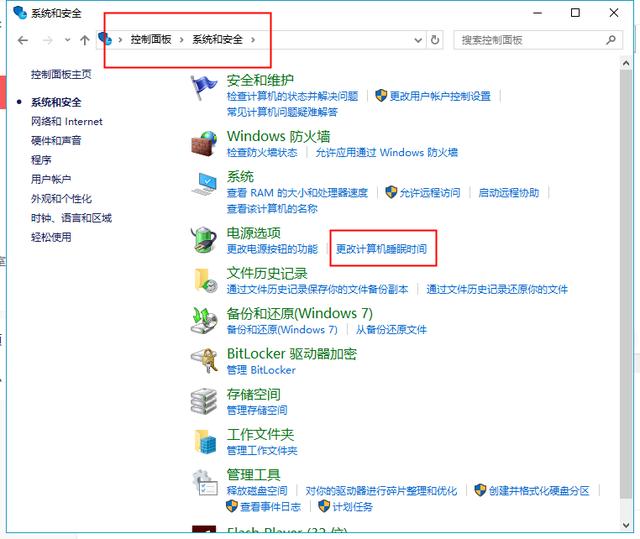Click the 系统 computer monitor icon
Viewport: 640px width, 539px height.
[204, 184]
